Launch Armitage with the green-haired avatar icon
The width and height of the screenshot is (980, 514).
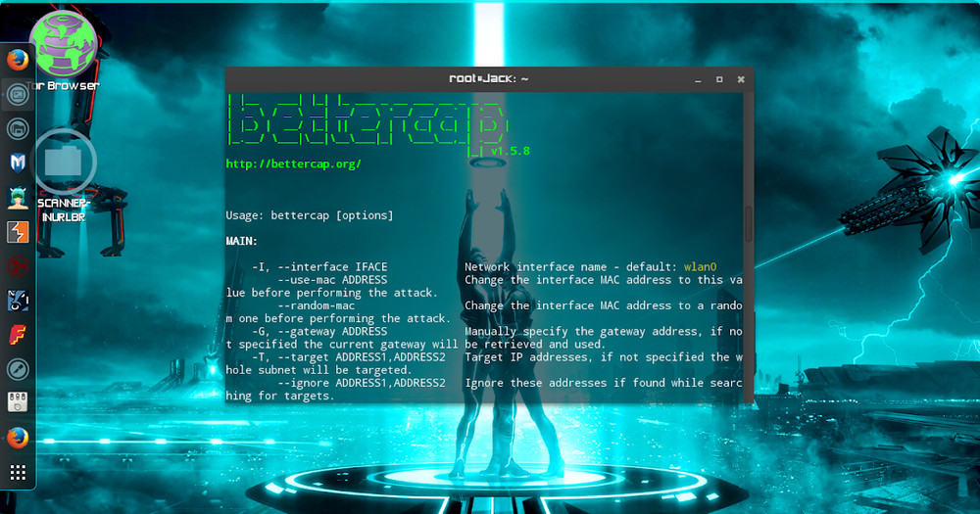[x=18, y=198]
